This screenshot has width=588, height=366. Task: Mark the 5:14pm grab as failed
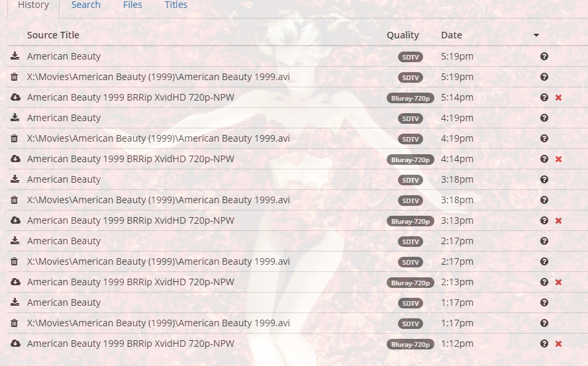click(x=558, y=97)
